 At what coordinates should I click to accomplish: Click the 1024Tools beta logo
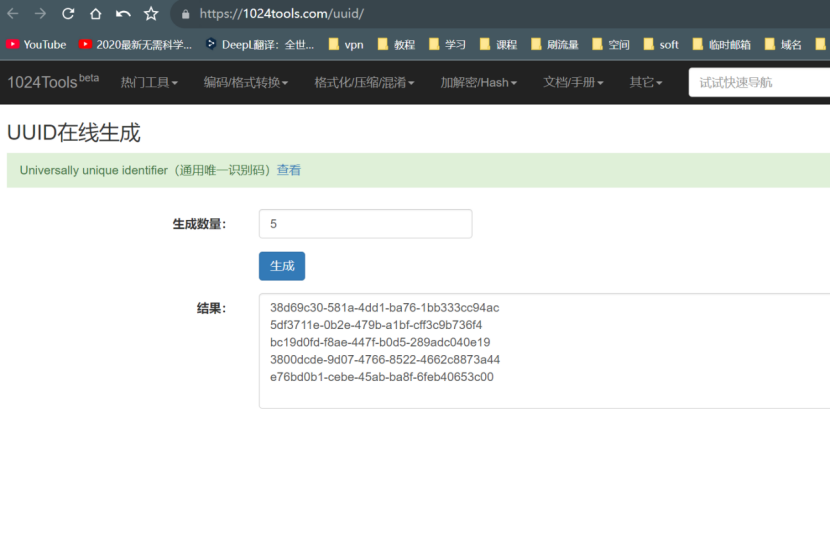(x=53, y=82)
